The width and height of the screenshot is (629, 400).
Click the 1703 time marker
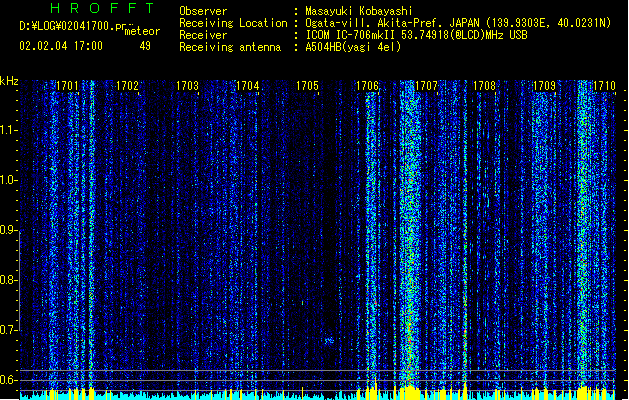187,85
